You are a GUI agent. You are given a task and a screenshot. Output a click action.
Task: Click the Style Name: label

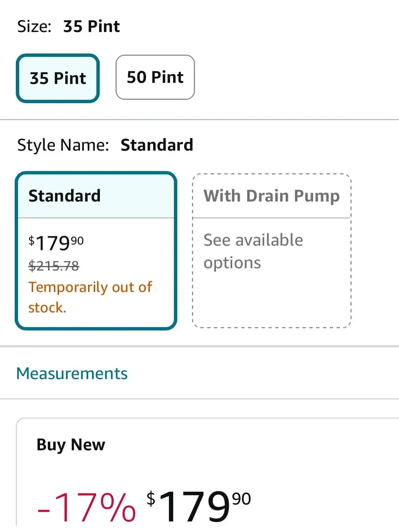coord(63,145)
